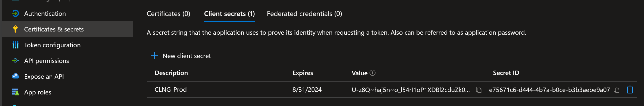Viewport: 644px width, 106px height.
Task: Delete the CLNG-Prod client secret
Action: point(629,90)
